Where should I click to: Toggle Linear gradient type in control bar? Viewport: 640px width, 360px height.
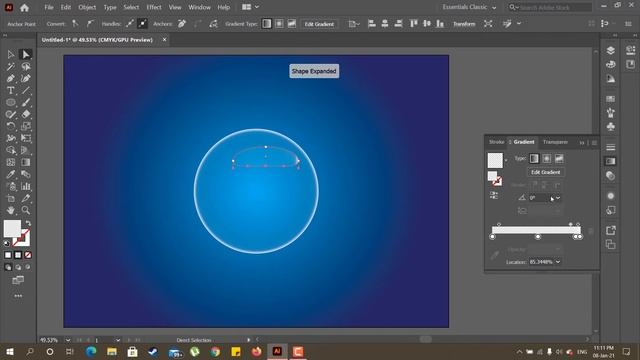coord(267,24)
